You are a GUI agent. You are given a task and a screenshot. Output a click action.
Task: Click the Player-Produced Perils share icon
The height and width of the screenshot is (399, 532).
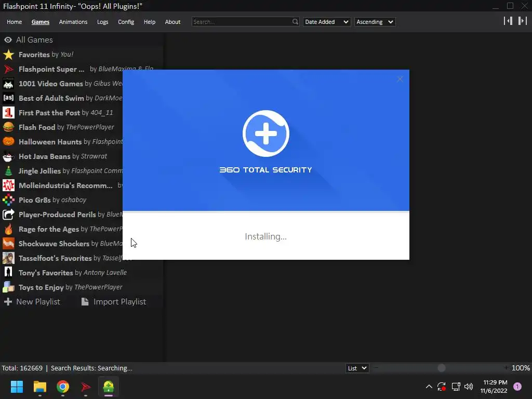click(x=8, y=215)
